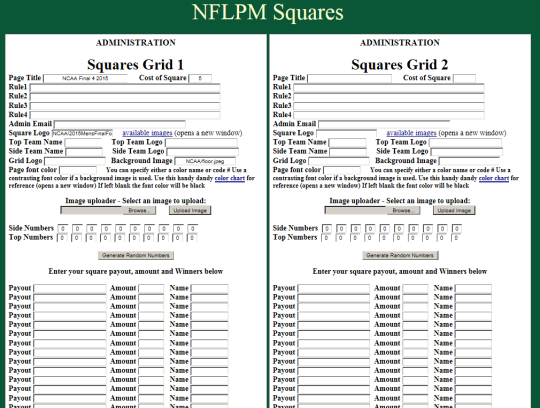Click the Background Image field in Grid 2
This screenshot has height=408, width=540.
point(469,161)
